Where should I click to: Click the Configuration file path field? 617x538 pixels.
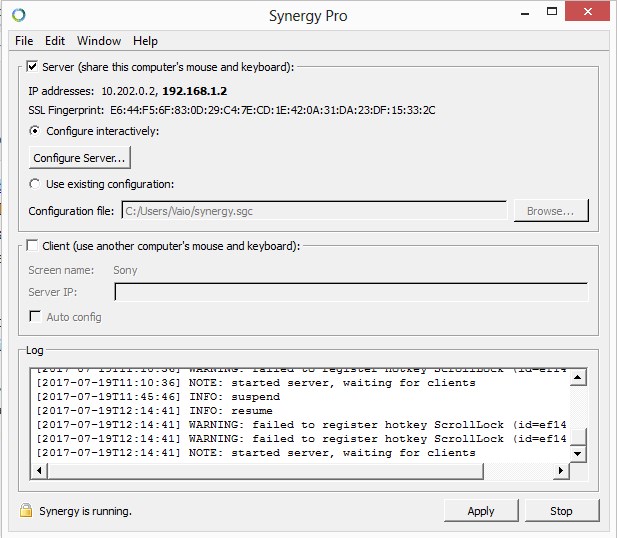(314, 211)
